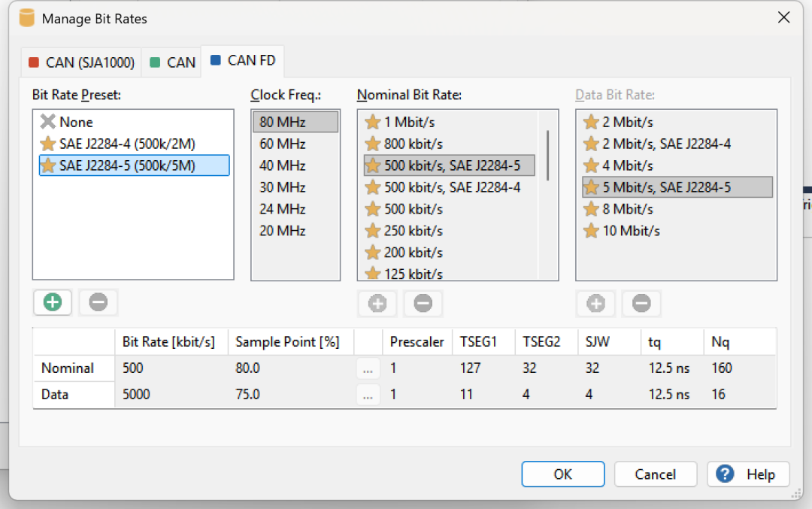Image resolution: width=812 pixels, height=509 pixels.
Task: Choose data rate 5 Mbit/s, SAE J2284-5
Action: tap(677, 187)
